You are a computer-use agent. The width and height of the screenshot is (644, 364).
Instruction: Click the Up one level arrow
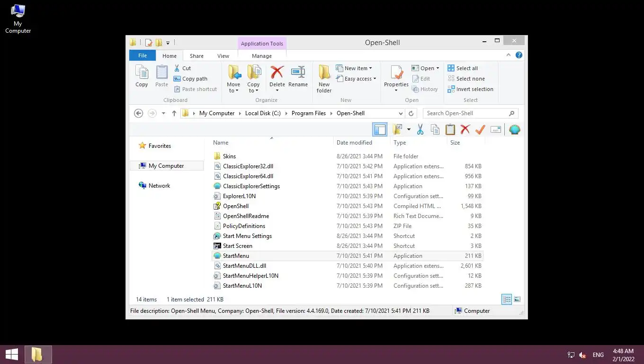pyautogui.click(x=174, y=113)
